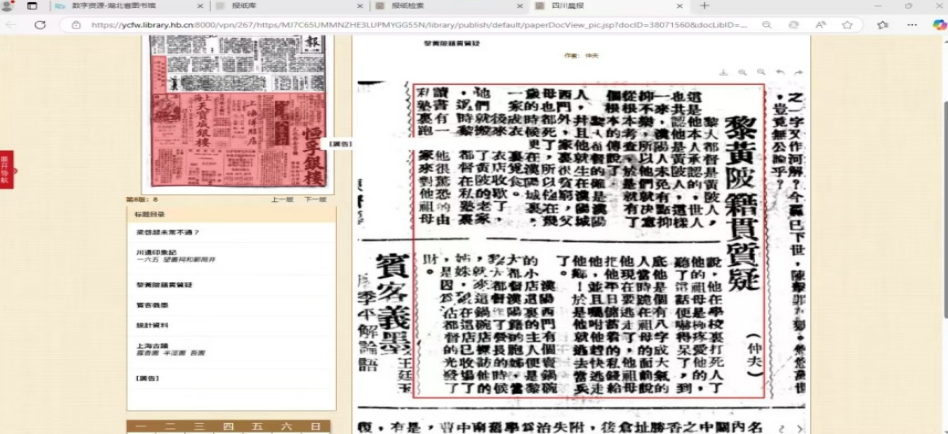Screen dimensions: 948x434
Task: Open 川边印象记 article entry
Action: point(156,252)
